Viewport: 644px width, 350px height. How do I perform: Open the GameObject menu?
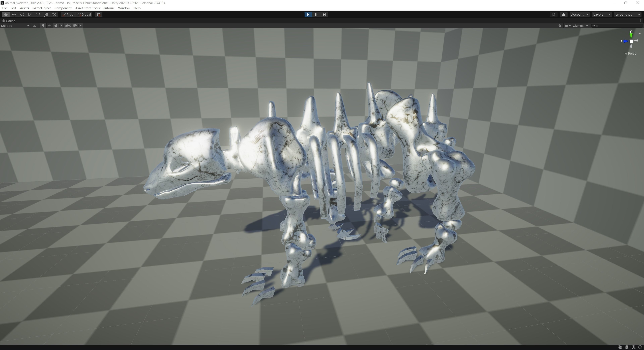click(42, 8)
